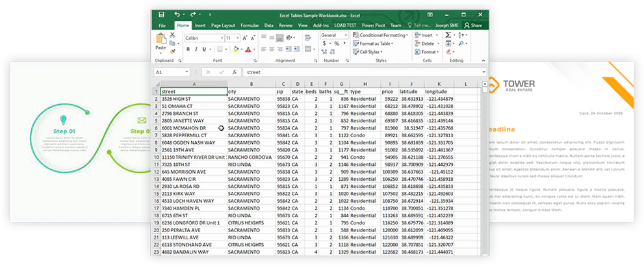Screen dimensions: 644x266
Task: Click the yellow Fill Color bucket
Action: 235,49
